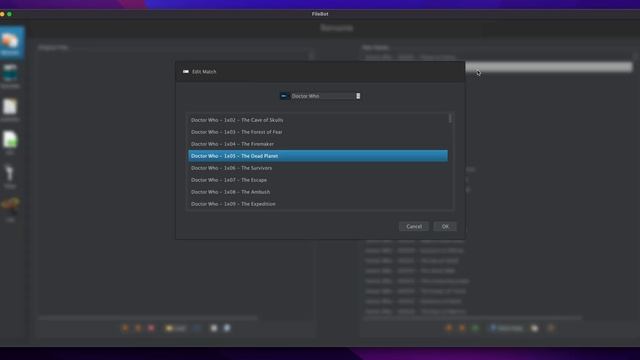Image resolution: width=640 pixels, height=360 pixels.
Task: Click the red remove icon under Original Files
Action: pyautogui.click(x=151, y=328)
